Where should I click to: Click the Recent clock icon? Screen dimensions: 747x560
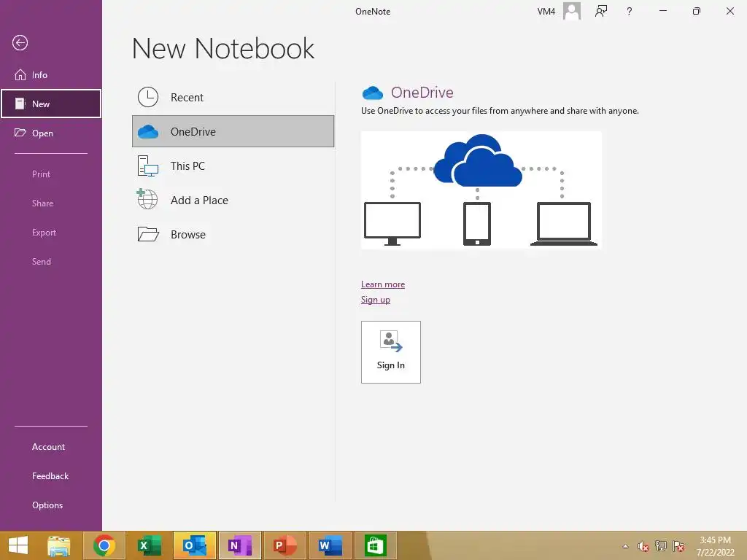148,97
